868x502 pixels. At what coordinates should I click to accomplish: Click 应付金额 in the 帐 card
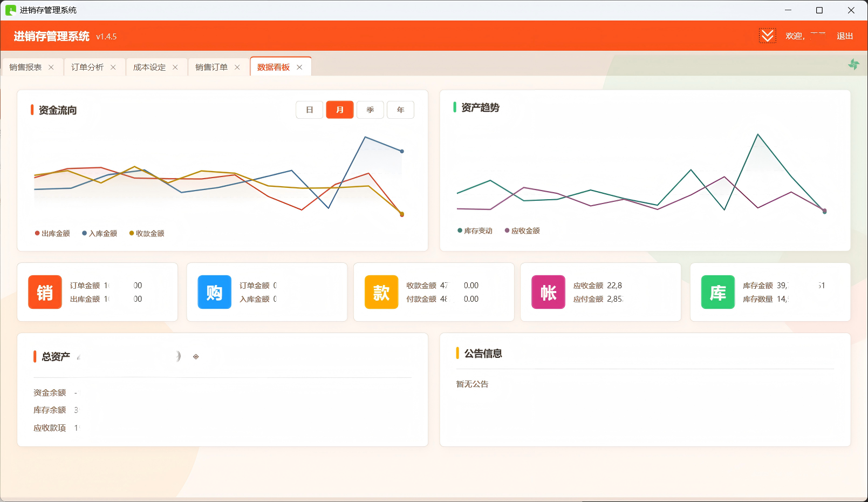coord(589,299)
